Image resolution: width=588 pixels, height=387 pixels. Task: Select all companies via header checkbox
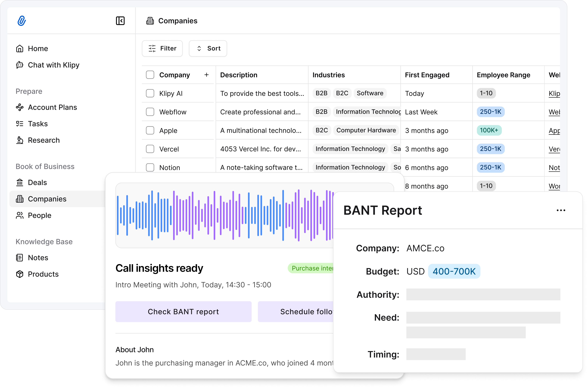(150, 74)
